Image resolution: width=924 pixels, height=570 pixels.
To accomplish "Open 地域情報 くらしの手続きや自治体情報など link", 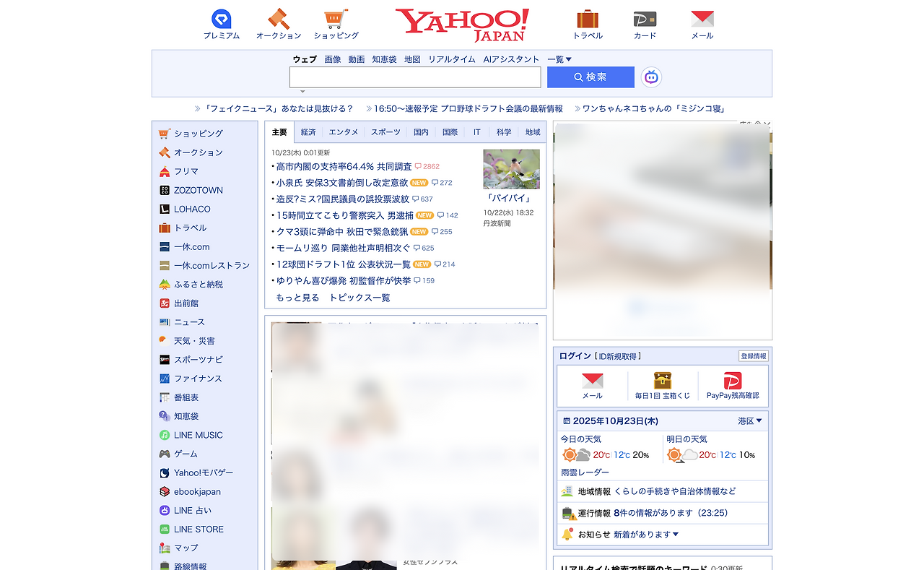I will 648,491.
